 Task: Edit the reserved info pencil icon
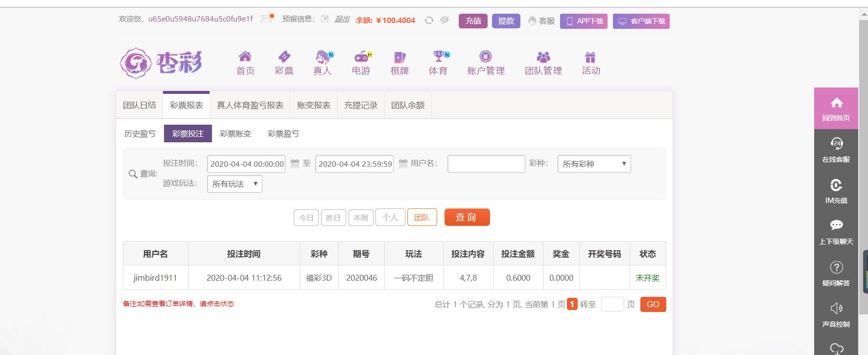[x=325, y=19]
